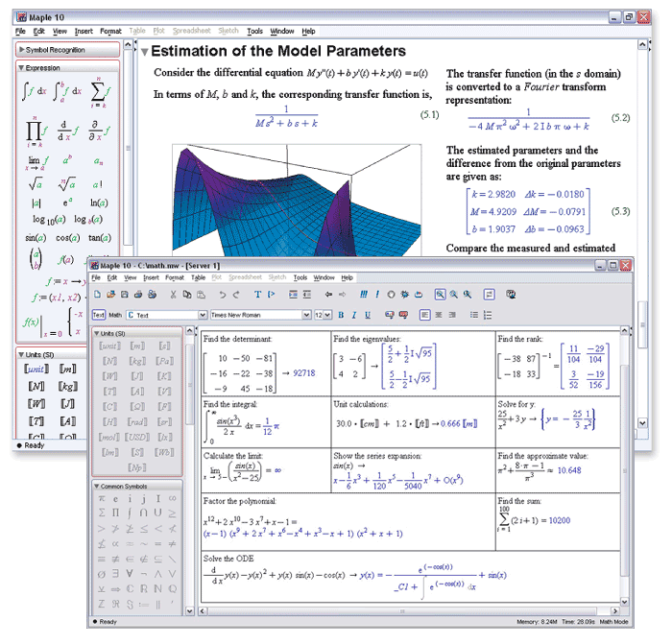Open the font size 12 dropdown

pos(327,315)
